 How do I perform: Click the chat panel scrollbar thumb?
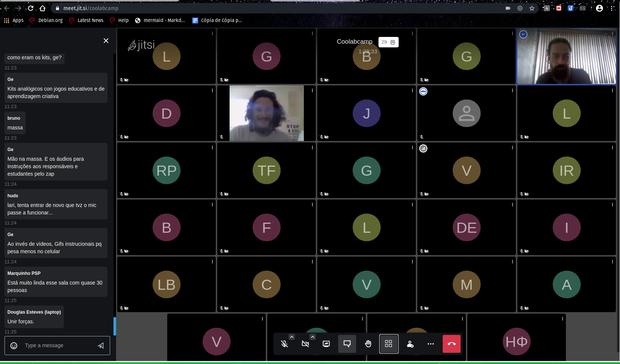115,326
